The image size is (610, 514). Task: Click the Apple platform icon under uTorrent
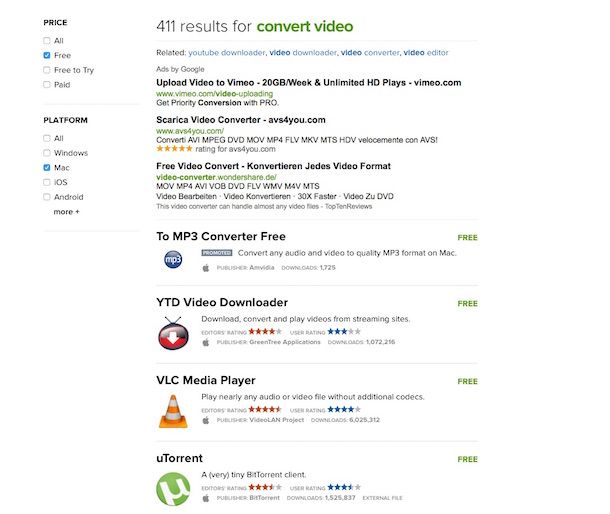pyautogui.click(x=206, y=498)
